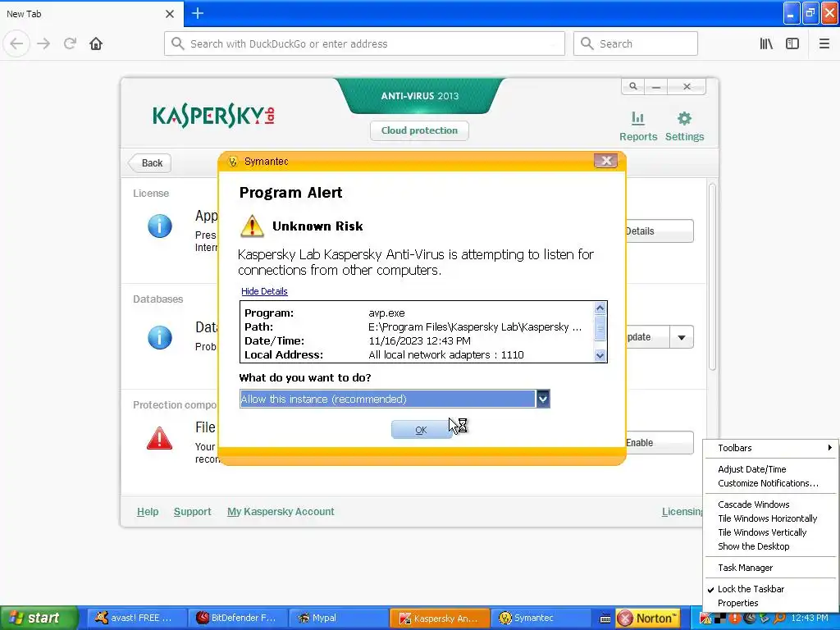The image size is (840, 630).
Task: Go to the browser home page
Action: click(x=96, y=44)
